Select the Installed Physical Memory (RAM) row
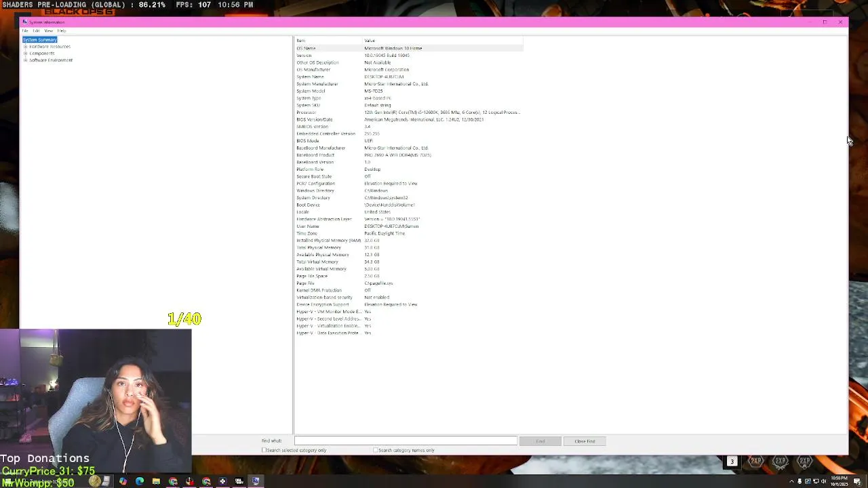This screenshot has width=868, height=488. coord(409,241)
